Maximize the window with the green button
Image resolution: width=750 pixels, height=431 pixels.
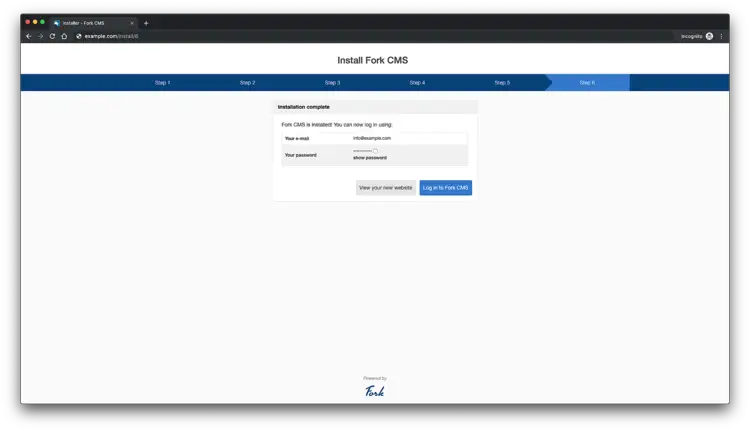point(42,22)
